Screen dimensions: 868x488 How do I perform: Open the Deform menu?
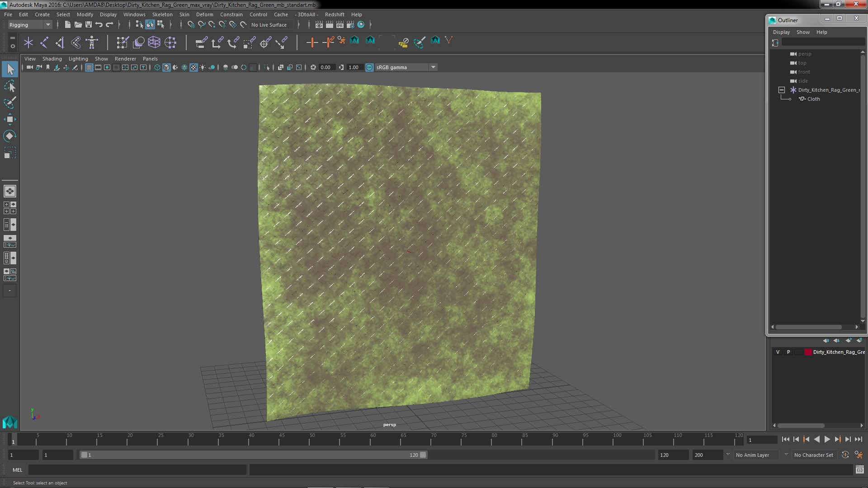(204, 14)
